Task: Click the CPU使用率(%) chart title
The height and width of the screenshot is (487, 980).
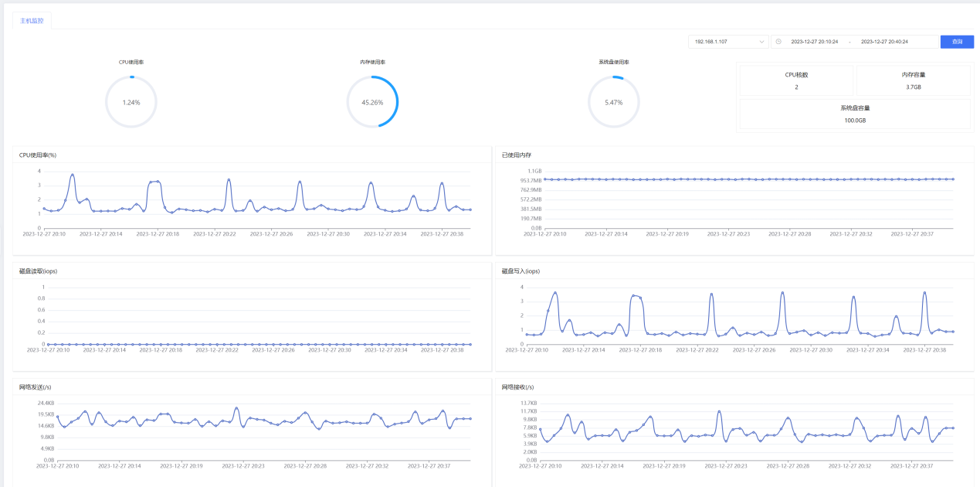Action: (38, 155)
